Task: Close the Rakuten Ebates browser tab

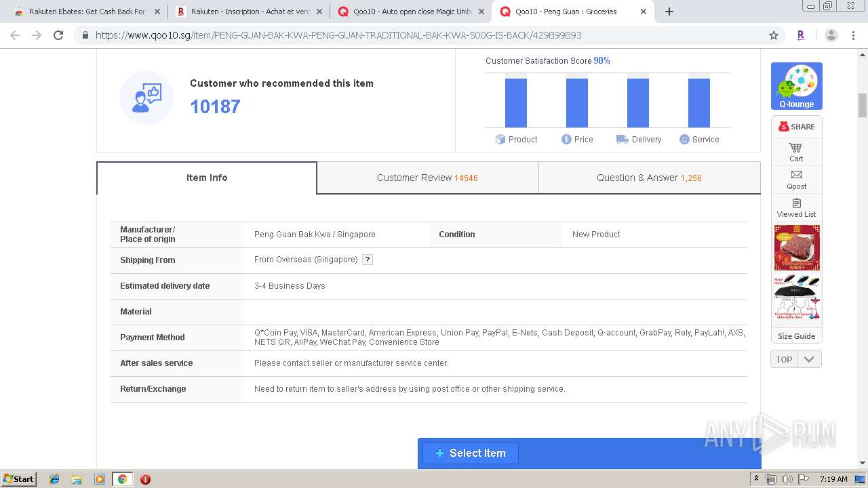Action: coord(157,12)
